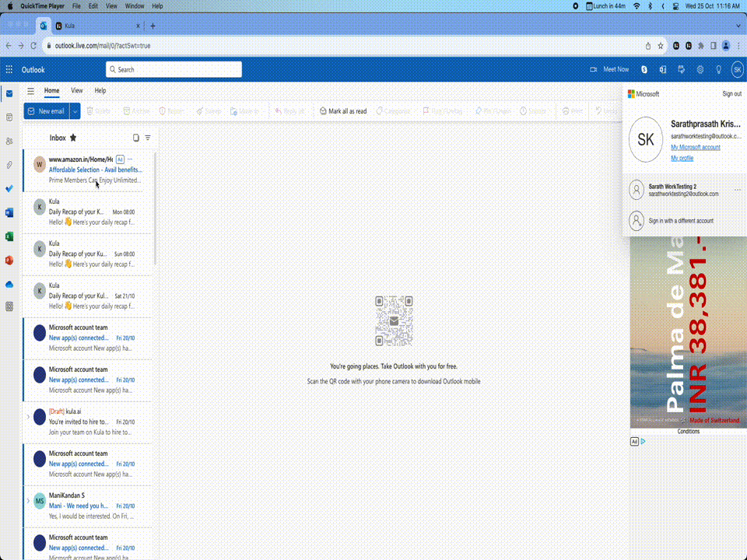
Task: Open options for Sarath WorkTesting 2 account
Action: [738, 190]
